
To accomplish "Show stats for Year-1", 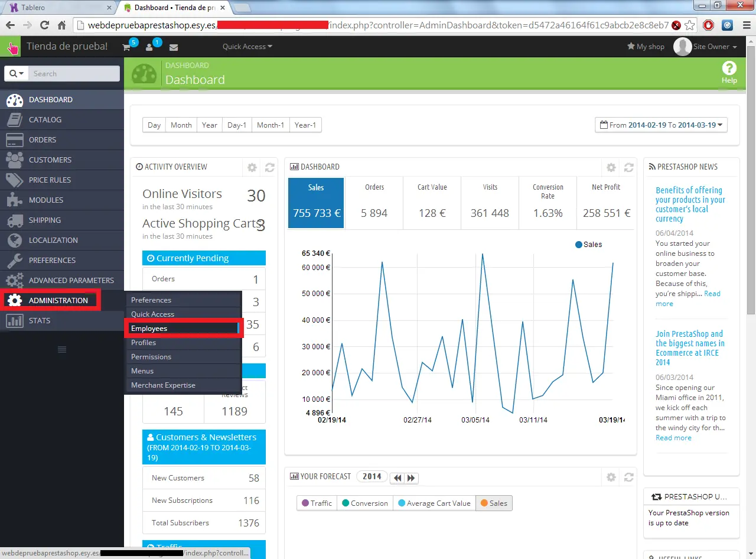I will 305,125.
